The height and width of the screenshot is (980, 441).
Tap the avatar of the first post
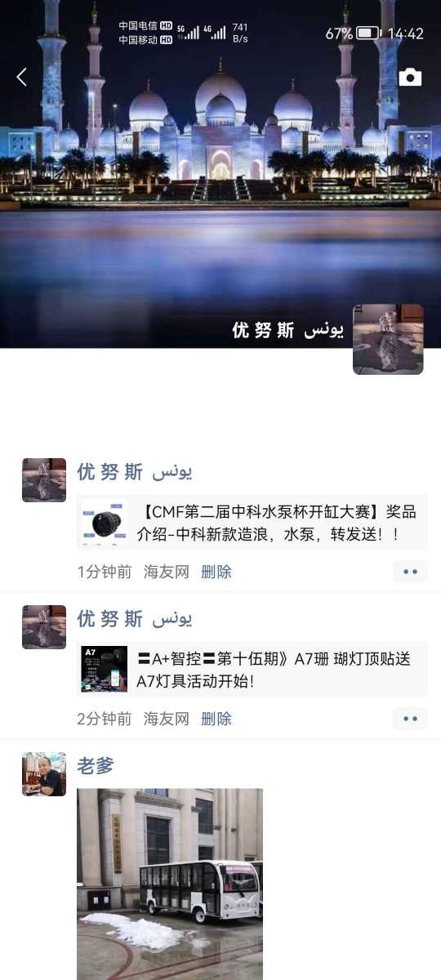(x=44, y=480)
